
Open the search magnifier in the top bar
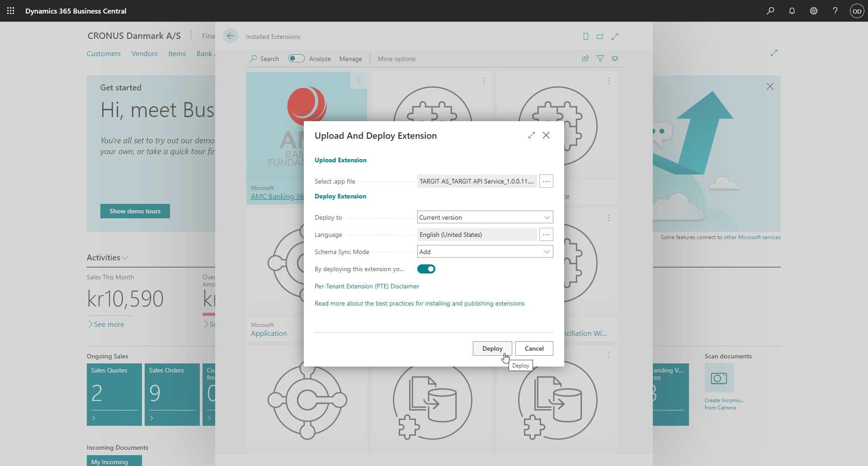770,11
